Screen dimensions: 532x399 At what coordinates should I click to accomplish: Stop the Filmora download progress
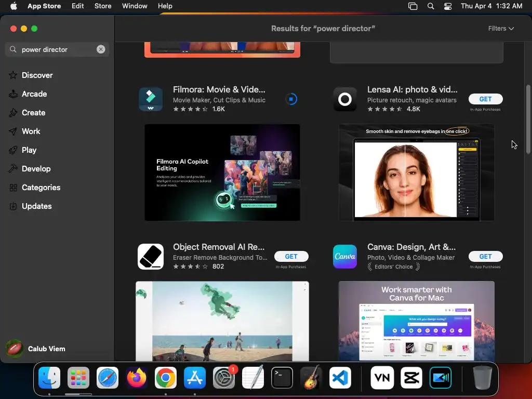point(291,99)
